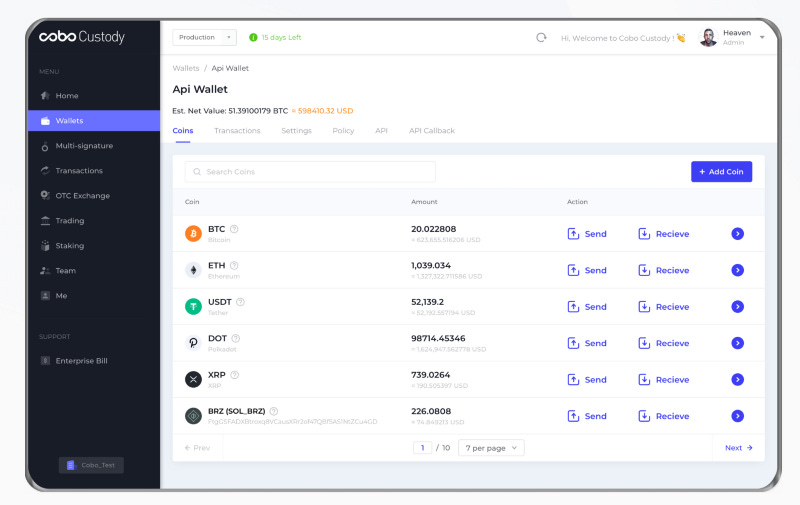800x505 pixels.
Task: Send ETH from the wallet
Action: click(587, 270)
